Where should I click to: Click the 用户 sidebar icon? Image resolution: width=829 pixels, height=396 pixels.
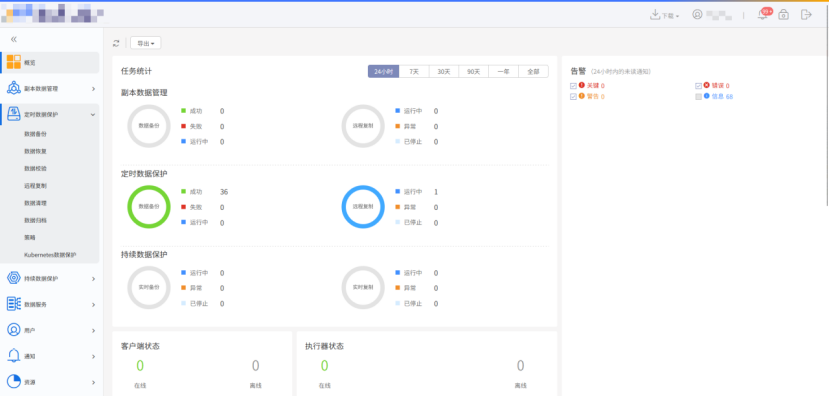tap(14, 330)
